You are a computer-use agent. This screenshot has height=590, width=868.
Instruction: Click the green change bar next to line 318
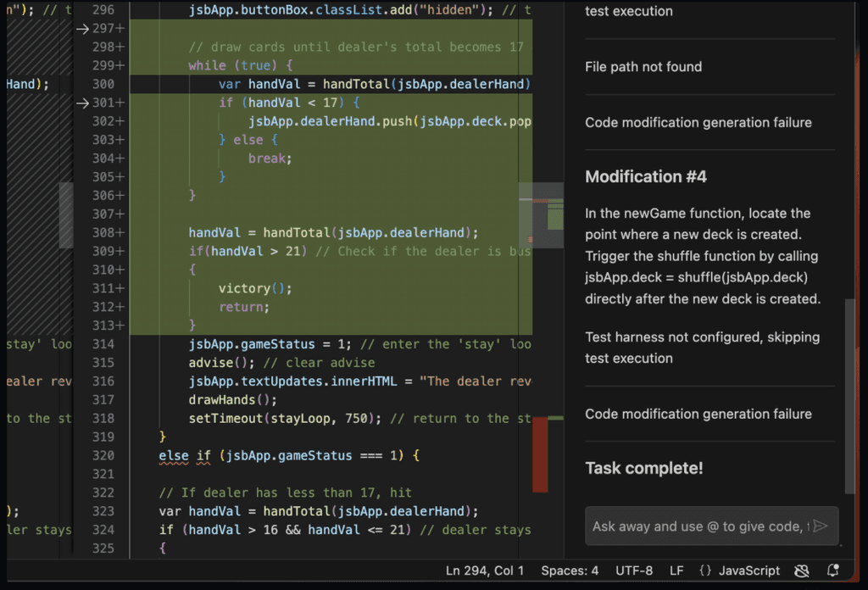[557, 417]
